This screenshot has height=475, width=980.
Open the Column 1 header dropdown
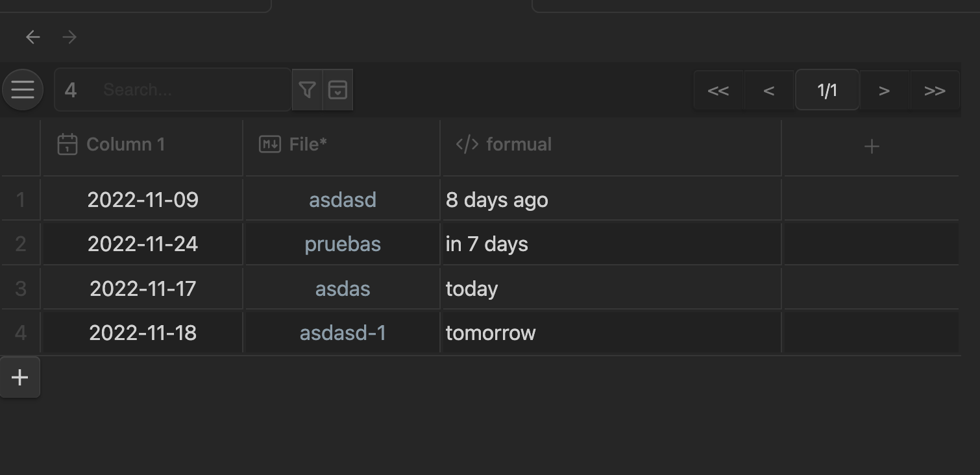(x=127, y=144)
